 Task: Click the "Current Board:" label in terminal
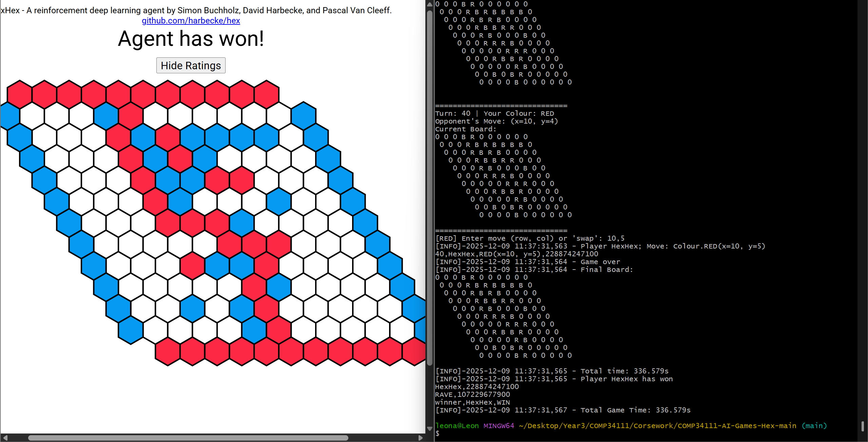pyautogui.click(x=466, y=129)
